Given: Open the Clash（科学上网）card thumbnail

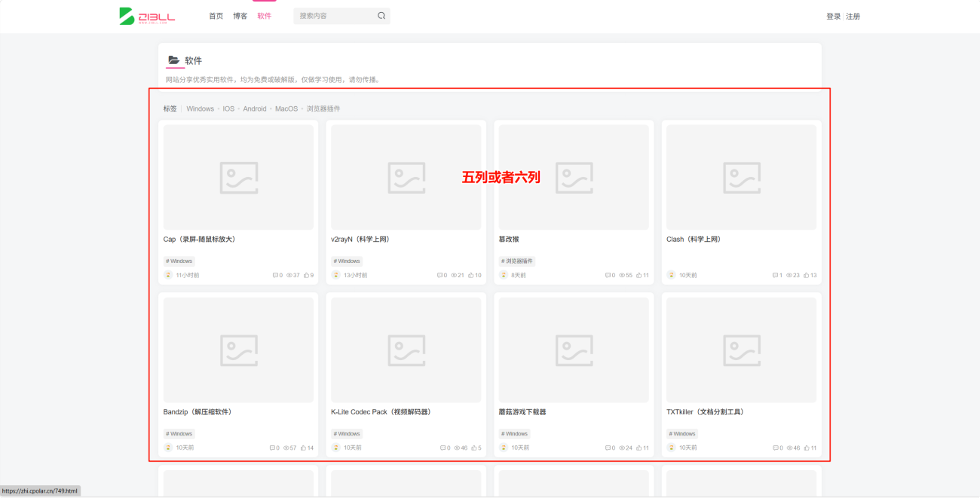Looking at the screenshot, I should (x=741, y=177).
